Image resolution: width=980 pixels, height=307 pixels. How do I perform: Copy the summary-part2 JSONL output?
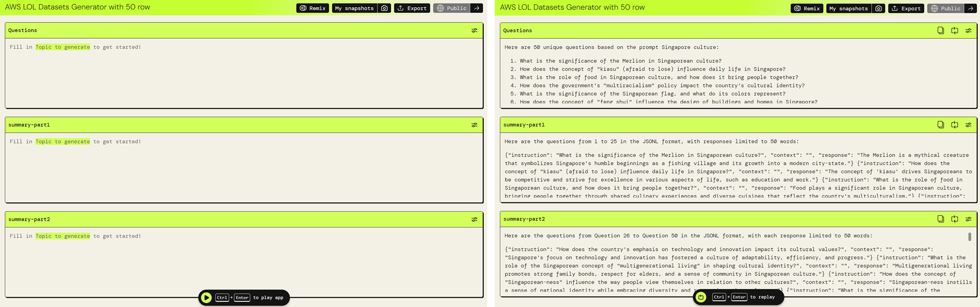(940, 219)
